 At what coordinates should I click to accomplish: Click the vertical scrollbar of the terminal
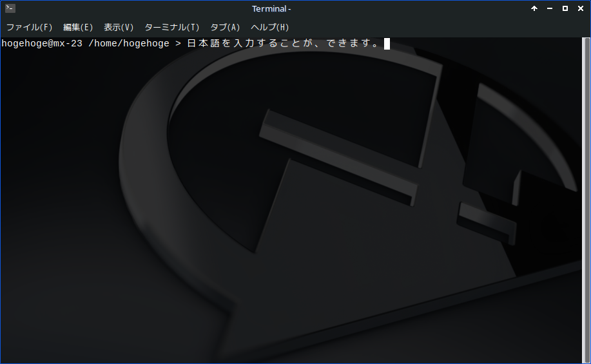click(586, 200)
